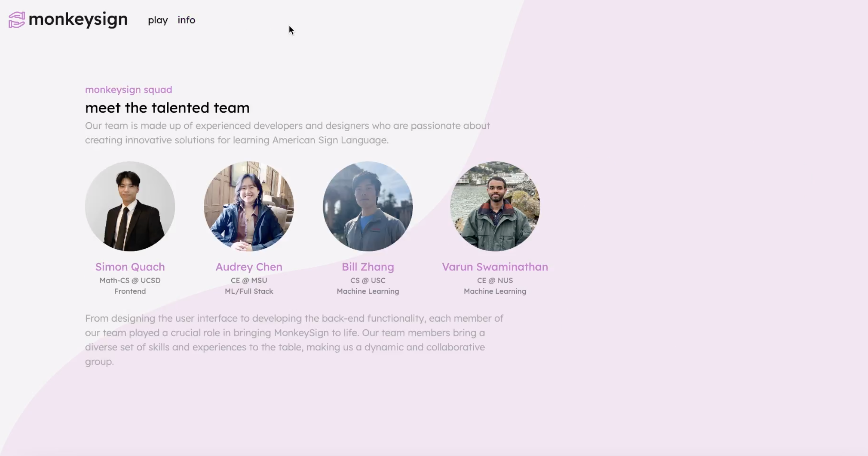Click the profile photo above Bill Zhang

(x=368, y=206)
